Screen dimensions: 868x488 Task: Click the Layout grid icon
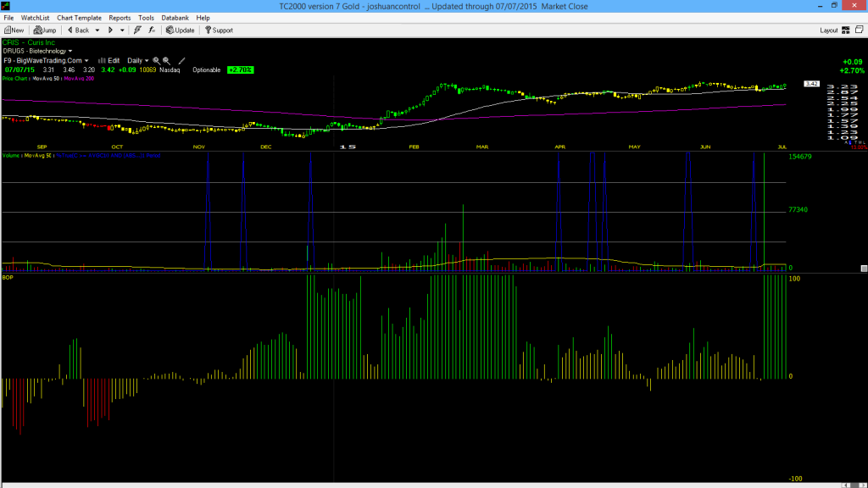pyautogui.click(x=845, y=30)
